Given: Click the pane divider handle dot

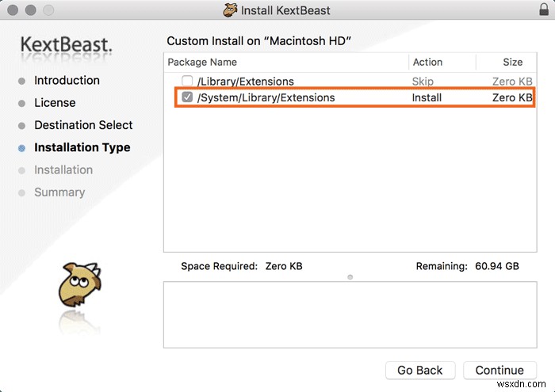Looking at the screenshot, I should coord(350,277).
